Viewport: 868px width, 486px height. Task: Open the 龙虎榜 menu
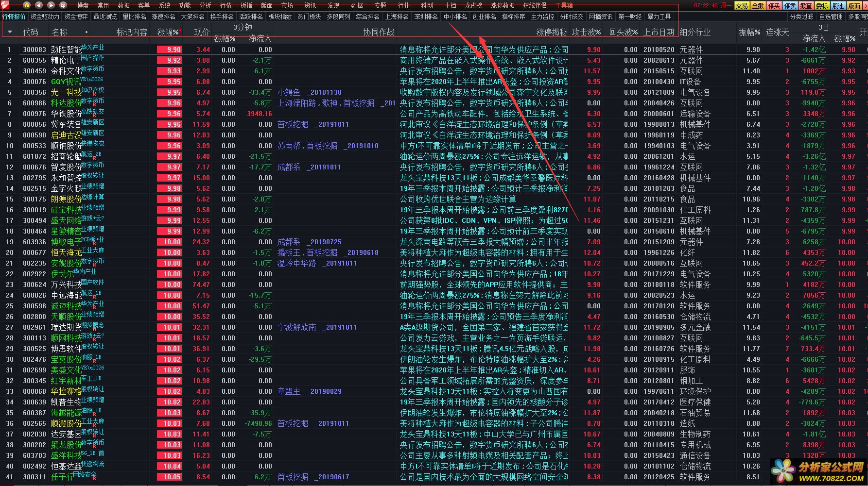[x=474, y=6]
